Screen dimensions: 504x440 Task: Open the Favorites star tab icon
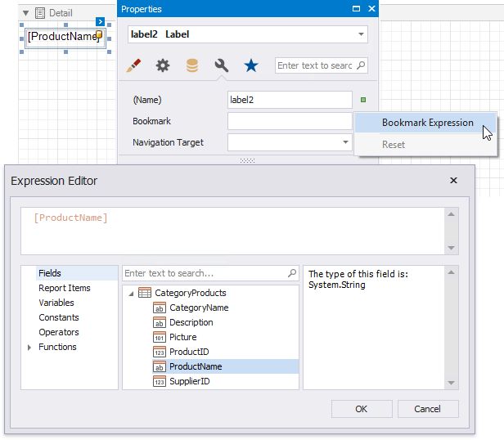point(251,66)
